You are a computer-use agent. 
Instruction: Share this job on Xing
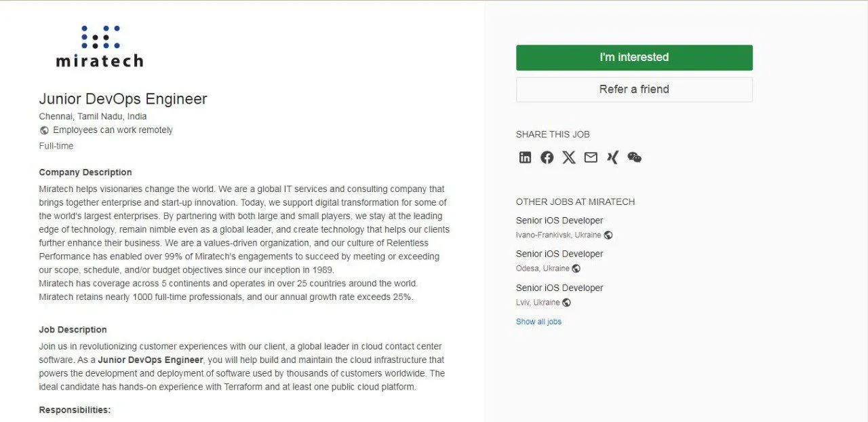(x=612, y=157)
